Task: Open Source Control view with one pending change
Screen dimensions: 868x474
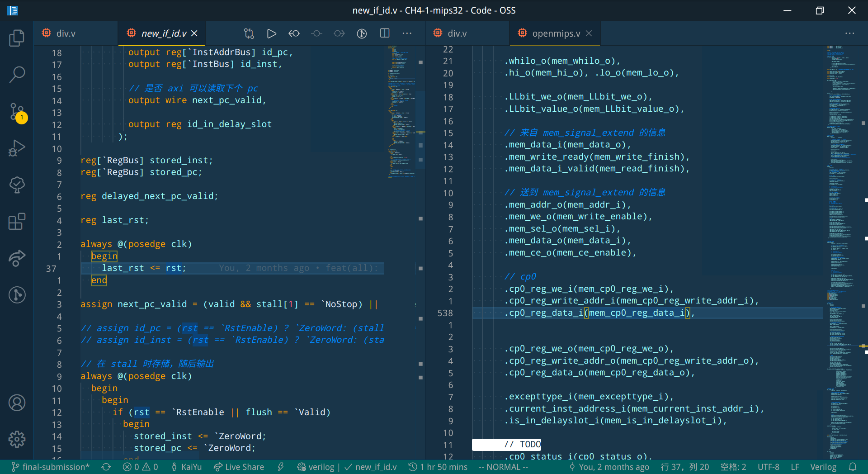Action: 17,111
